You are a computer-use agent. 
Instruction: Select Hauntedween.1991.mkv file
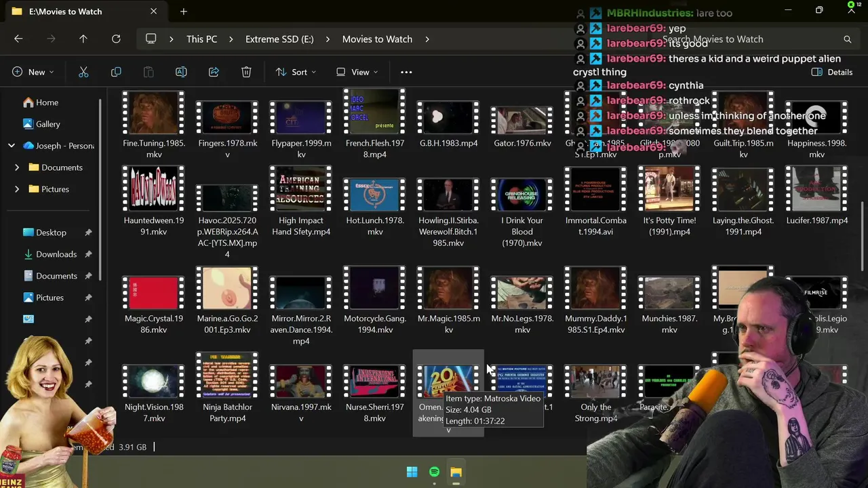[154, 202]
